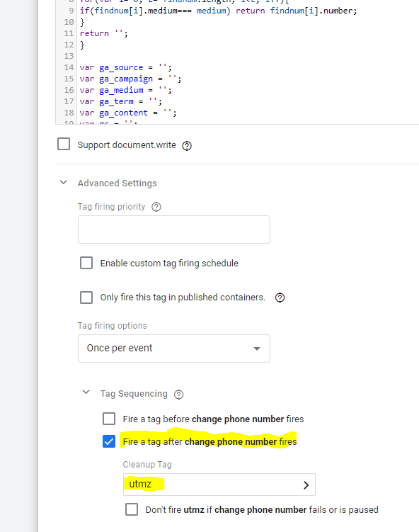
Task: Collapse the Tag Sequencing section
Action: (x=86, y=392)
